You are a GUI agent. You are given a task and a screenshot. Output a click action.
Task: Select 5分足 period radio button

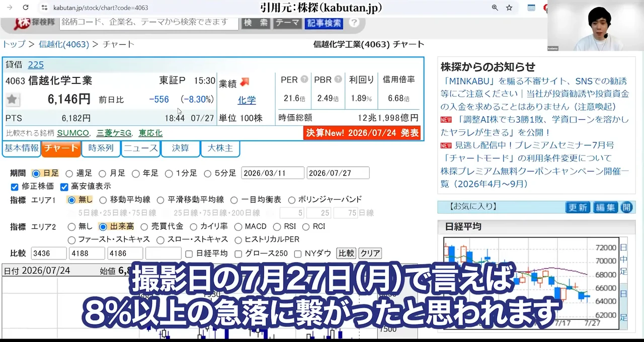click(x=207, y=174)
